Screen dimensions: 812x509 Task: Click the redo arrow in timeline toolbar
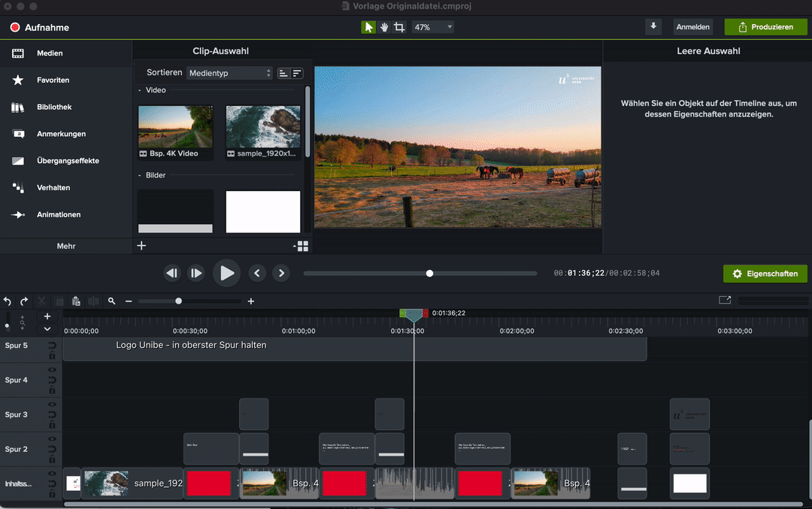coord(24,301)
